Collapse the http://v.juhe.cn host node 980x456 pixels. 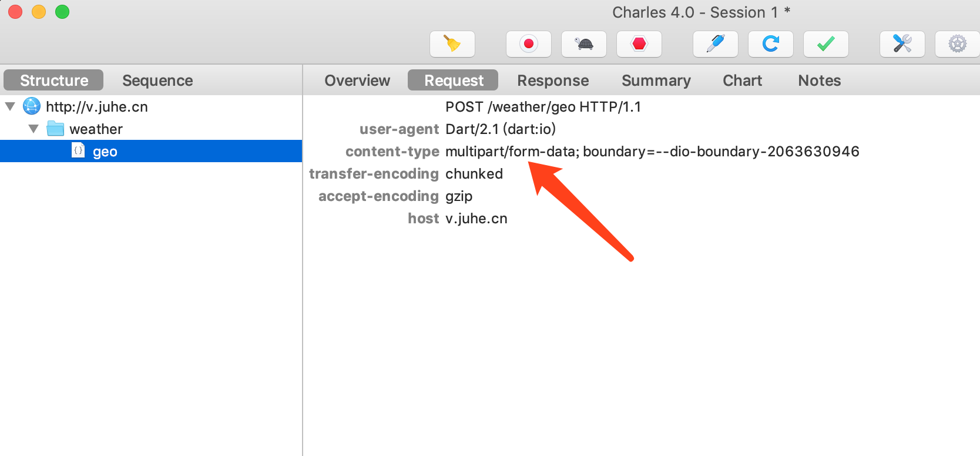click(10, 106)
